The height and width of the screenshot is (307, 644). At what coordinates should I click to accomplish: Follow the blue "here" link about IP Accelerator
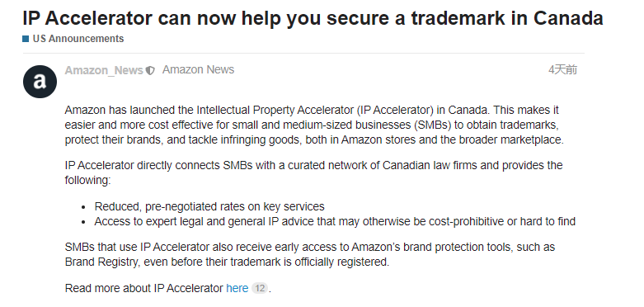coord(237,289)
